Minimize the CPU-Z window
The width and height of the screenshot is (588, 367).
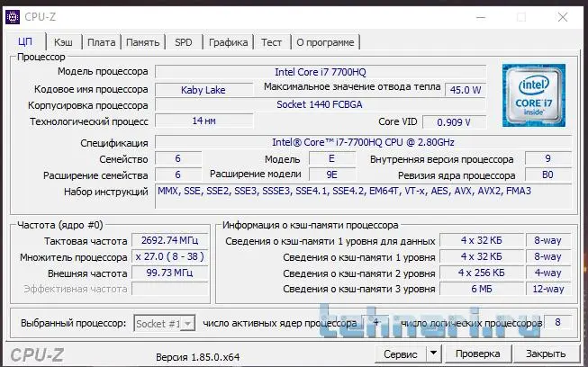(x=481, y=17)
